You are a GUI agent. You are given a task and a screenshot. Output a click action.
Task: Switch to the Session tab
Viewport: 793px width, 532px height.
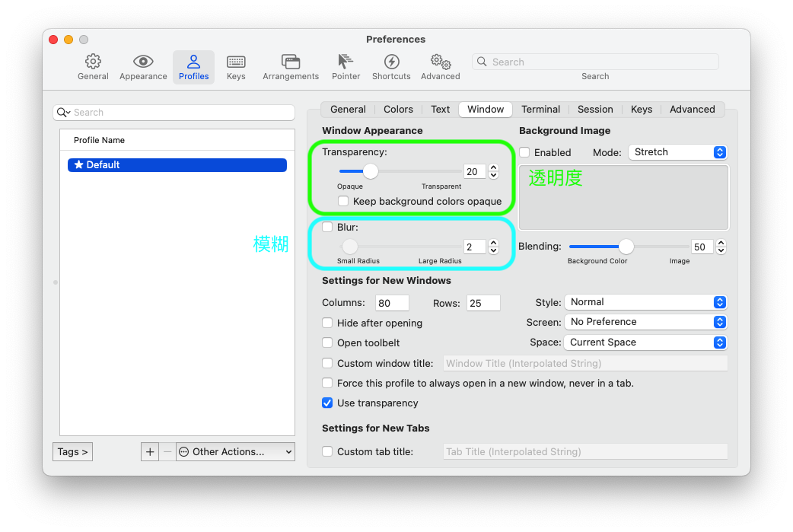[x=595, y=110]
